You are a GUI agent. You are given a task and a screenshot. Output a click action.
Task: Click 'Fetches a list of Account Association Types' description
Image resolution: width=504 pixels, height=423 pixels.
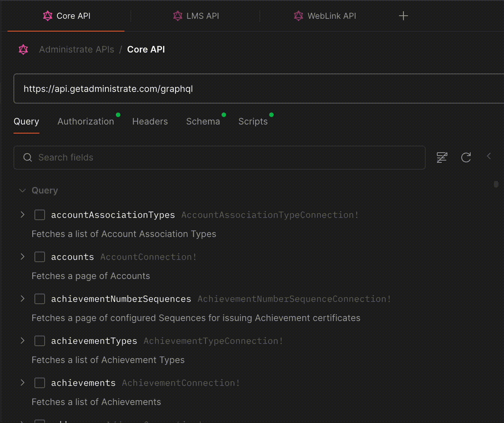tap(124, 234)
